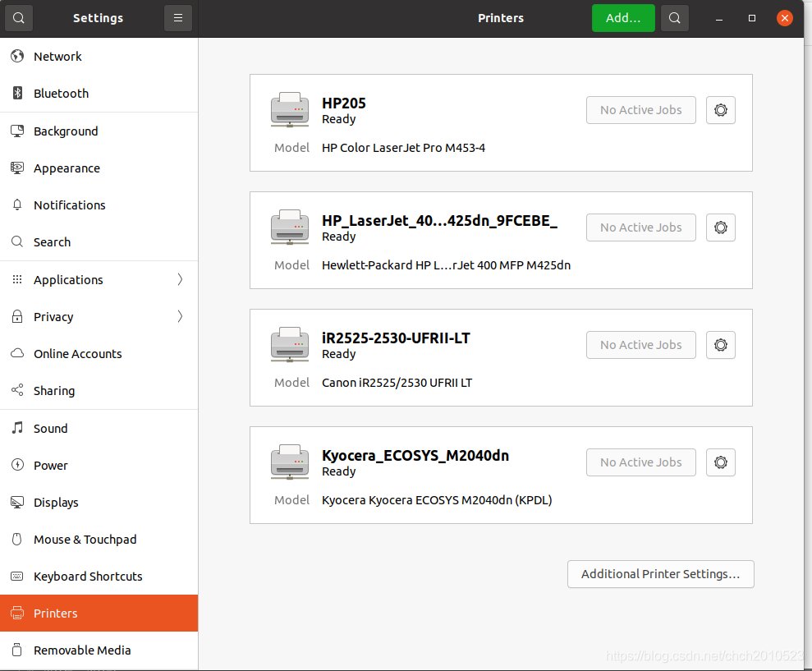Open gear options for iR2525-2530-UFRII-LT printer
The height and width of the screenshot is (671, 812).
[720, 345]
